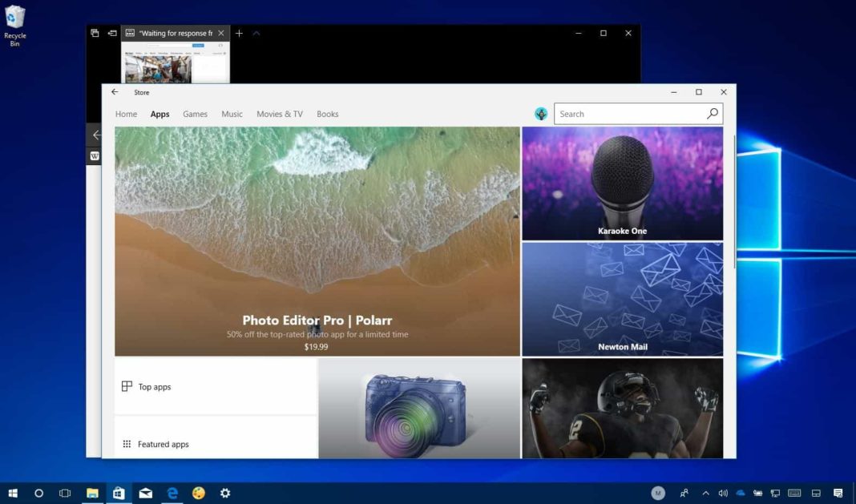
Task: Open the volume control in the system tray
Action: pos(722,494)
